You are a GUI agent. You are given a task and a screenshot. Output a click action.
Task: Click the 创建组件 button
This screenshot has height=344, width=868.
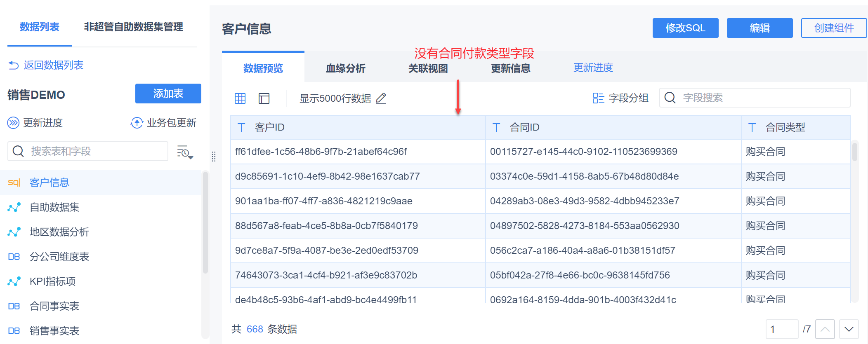pyautogui.click(x=834, y=28)
